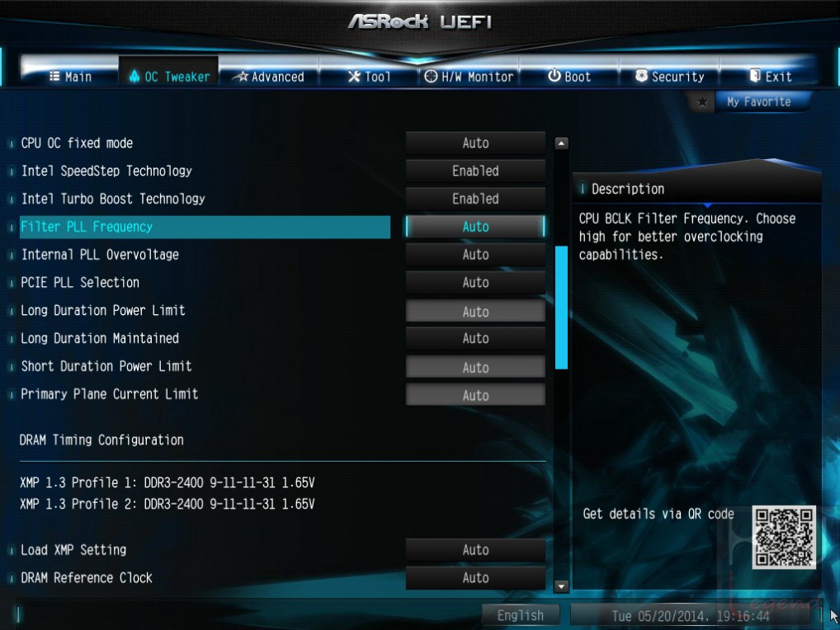
Task: Open CPU OC fixed mode Auto option
Action: [x=475, y=143]
